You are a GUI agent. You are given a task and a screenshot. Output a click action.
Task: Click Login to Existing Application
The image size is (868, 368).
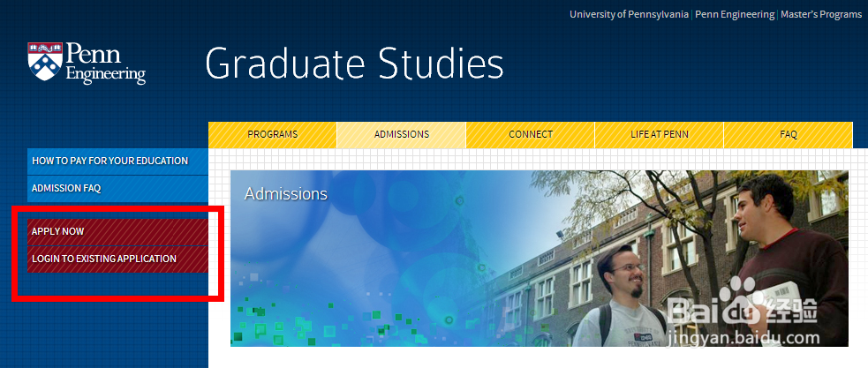(x=118, y=259)
